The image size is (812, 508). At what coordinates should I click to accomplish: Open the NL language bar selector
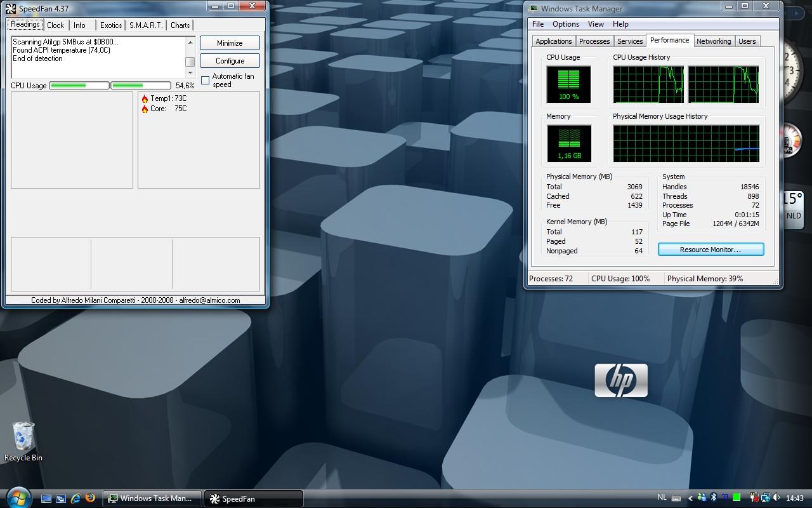(662, 497)
